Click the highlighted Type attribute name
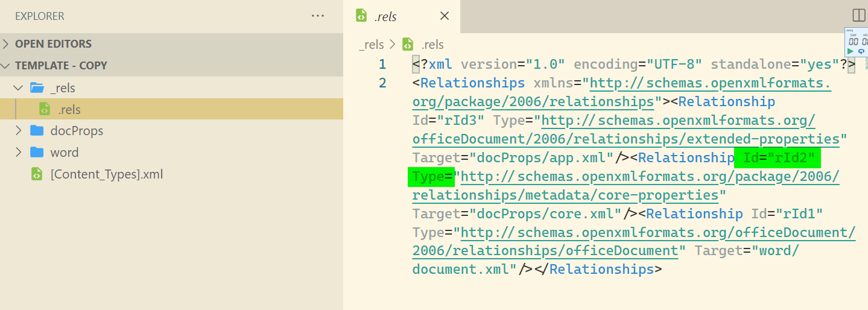 [x=428, y=177]
